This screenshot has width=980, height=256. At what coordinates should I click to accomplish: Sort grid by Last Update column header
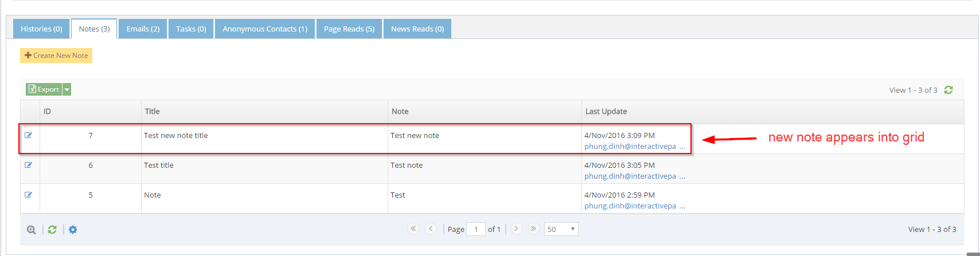pyautogui.click(x=606, y=112)
